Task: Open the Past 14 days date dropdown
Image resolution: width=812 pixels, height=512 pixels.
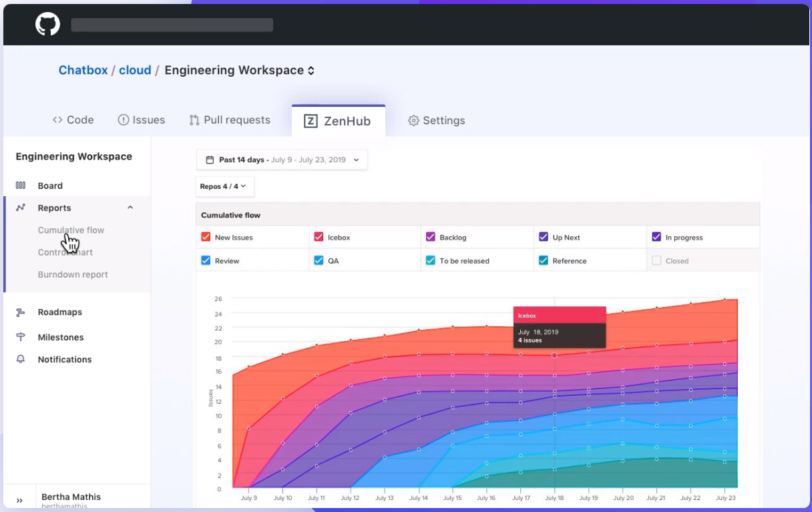Action: (x=282, y=160)
